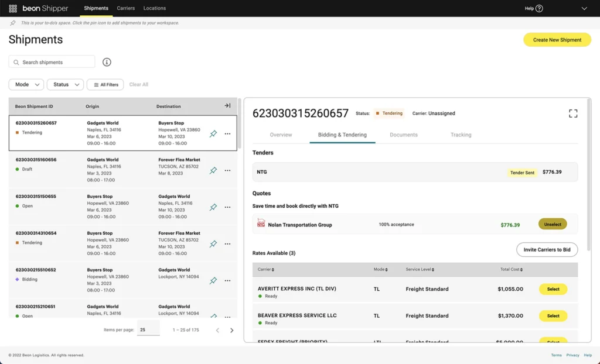
Task: Open the Shipments nav tab
Action: (x=96, y=8)
